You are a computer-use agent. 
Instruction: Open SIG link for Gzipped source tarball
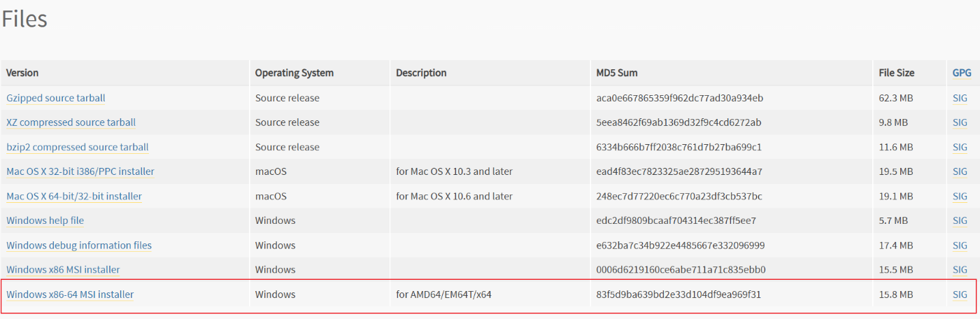tap(960, 98)
